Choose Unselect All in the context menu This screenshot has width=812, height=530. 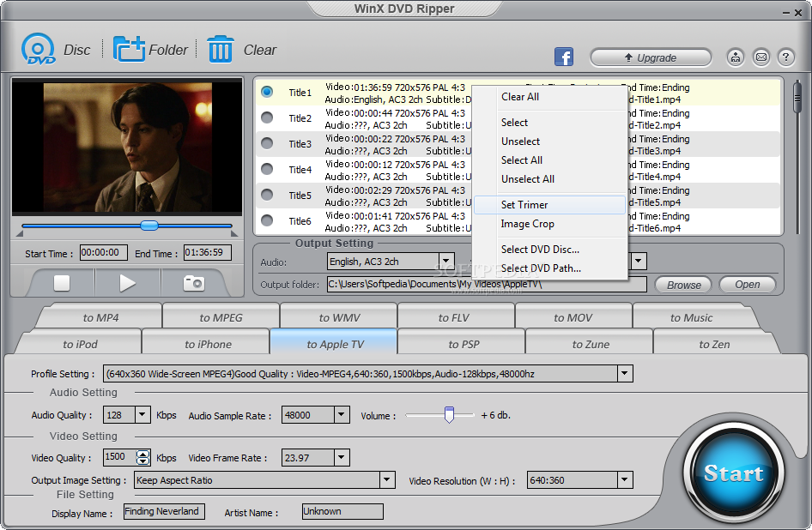click(549, 179)
